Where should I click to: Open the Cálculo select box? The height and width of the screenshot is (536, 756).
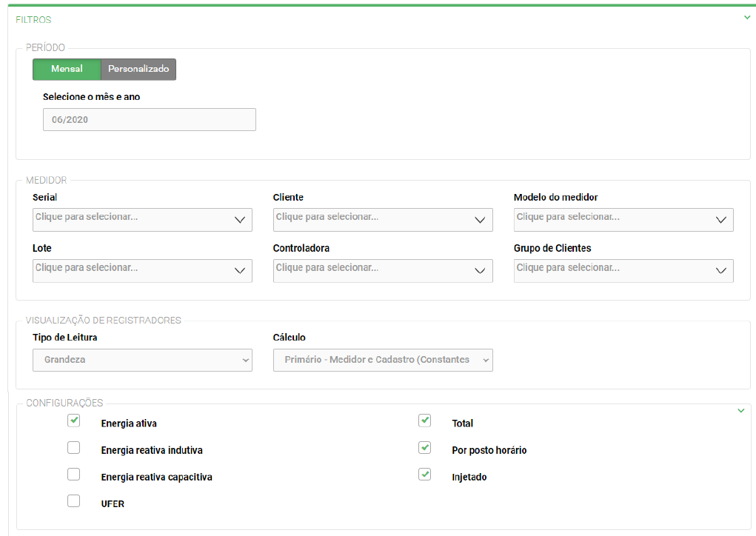click(383, 360)
